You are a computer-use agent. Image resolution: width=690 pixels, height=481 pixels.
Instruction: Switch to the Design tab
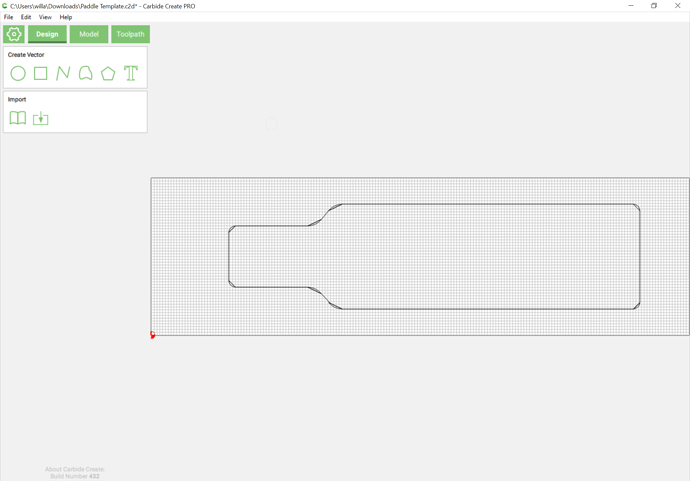(x=47, y=34)
